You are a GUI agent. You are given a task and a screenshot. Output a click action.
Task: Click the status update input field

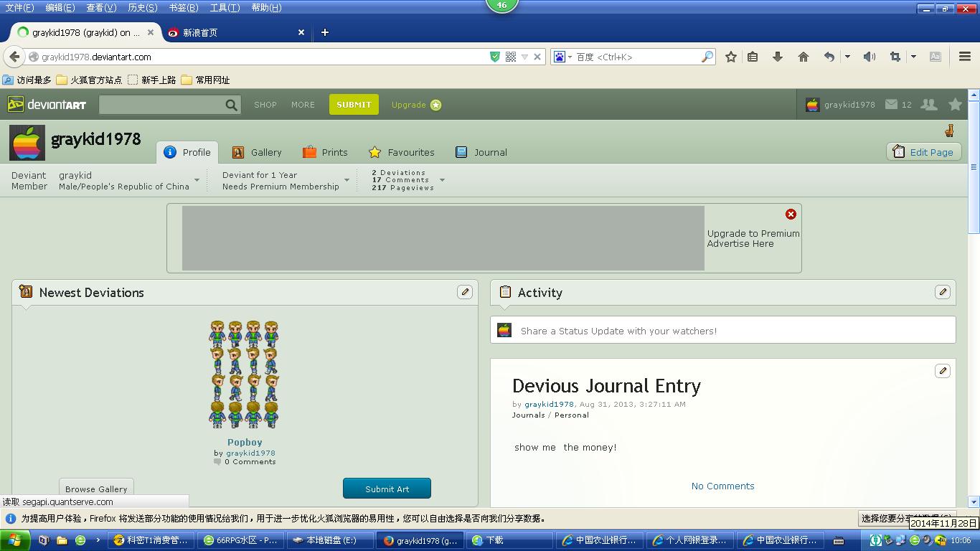point(722,330)
